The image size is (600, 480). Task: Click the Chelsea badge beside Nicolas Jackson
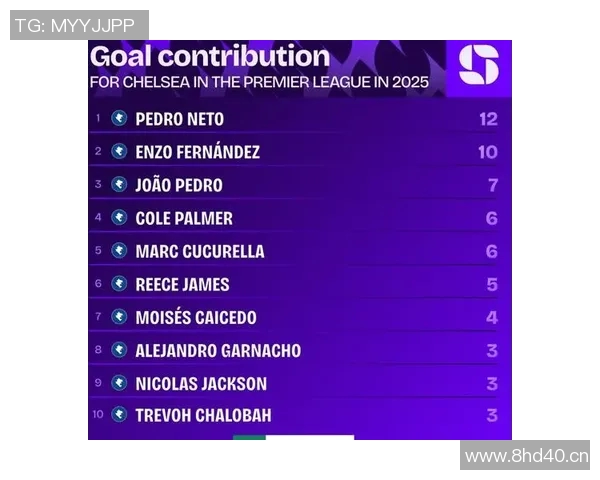(119, 383)
